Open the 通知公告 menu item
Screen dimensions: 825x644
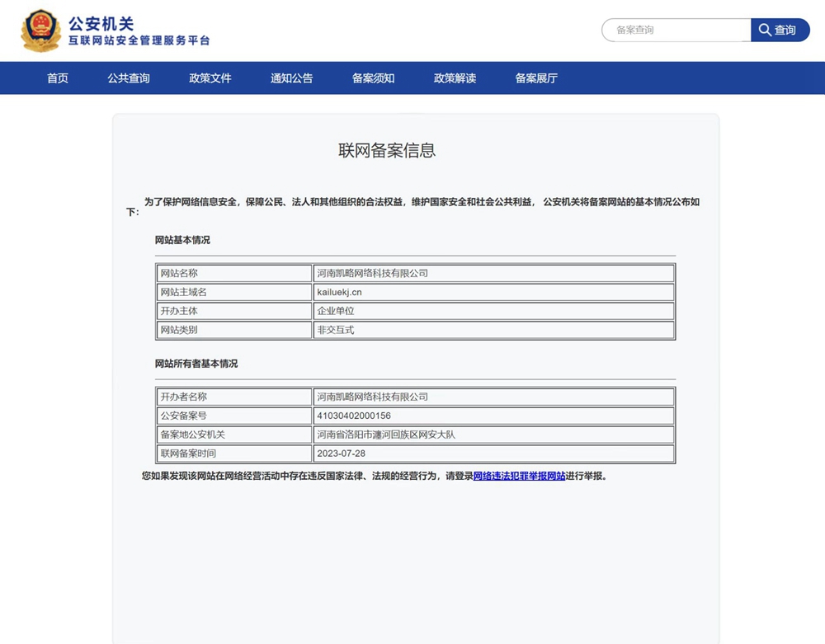291,78
